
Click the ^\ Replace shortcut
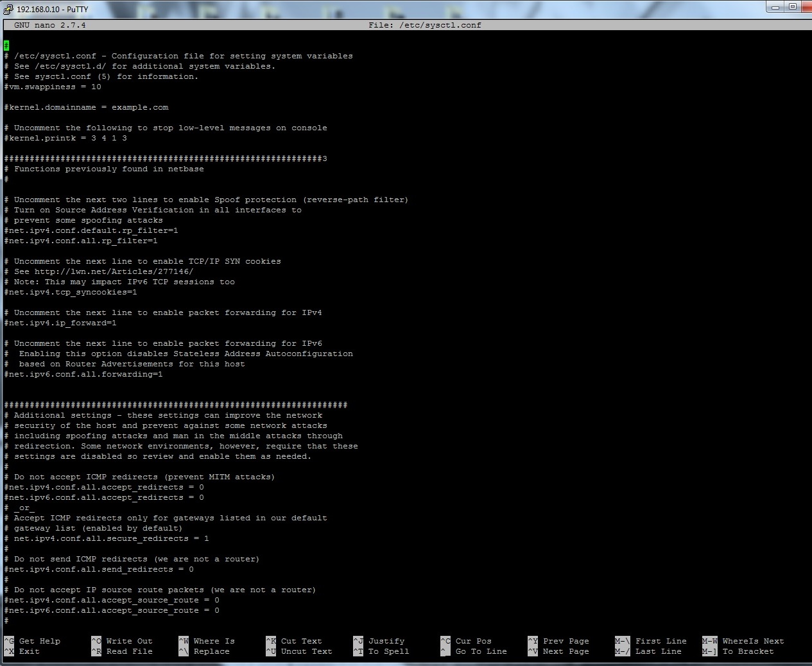click(204, 651)
